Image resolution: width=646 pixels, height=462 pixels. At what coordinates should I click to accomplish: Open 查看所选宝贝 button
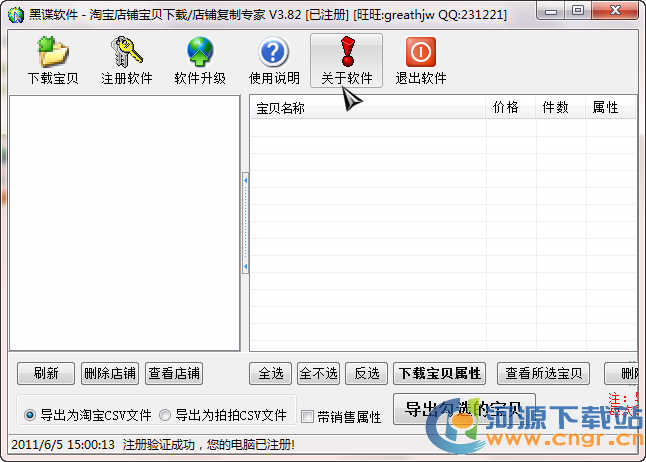(x=543, y=373)
